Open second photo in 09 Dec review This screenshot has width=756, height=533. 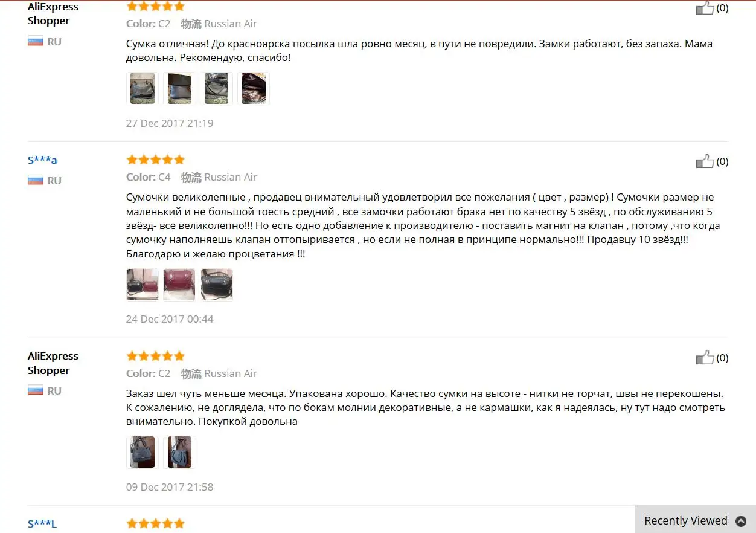[x=179, y=452]
